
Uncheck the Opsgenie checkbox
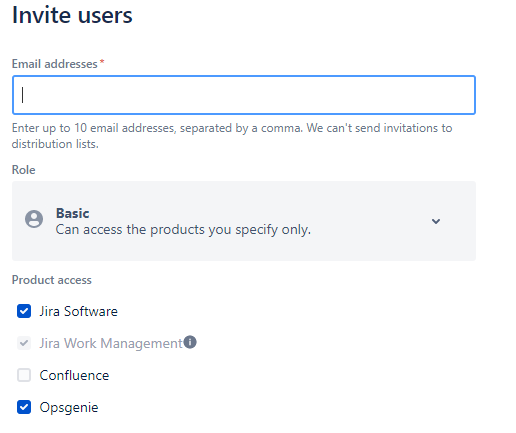pyautogui.click(x=24, y=407)
